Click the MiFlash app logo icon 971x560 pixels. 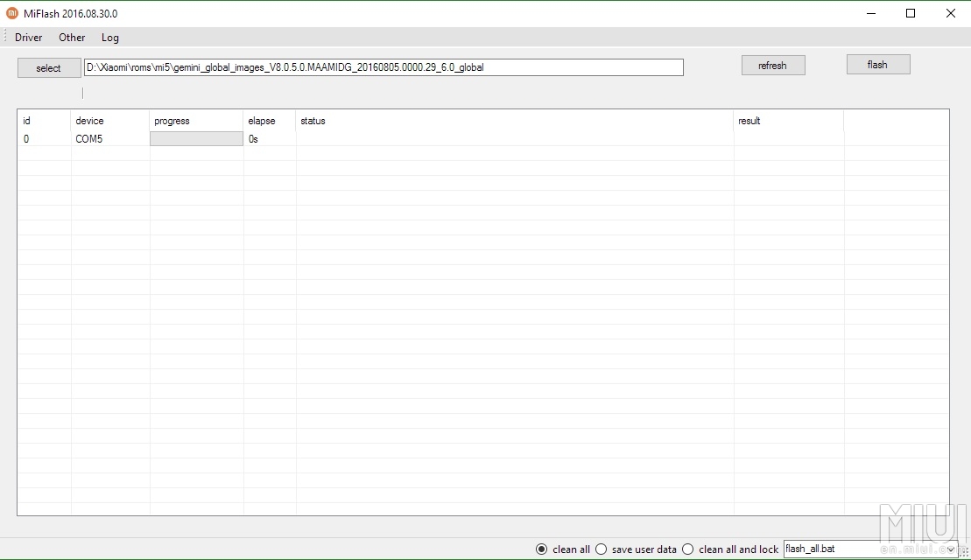coord(12,13)
